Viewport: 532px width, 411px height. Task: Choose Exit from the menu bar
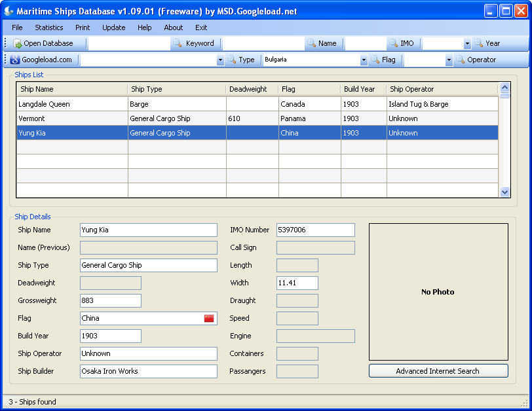[x=201, y=27]
